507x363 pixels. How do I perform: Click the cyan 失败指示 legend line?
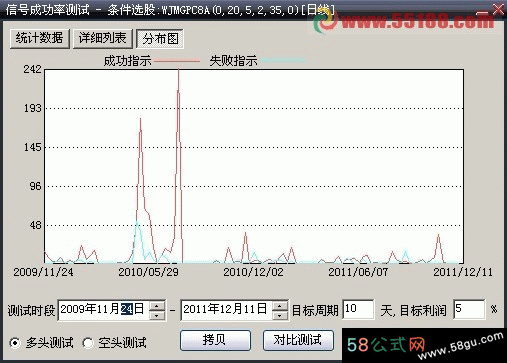click(283, 61)
